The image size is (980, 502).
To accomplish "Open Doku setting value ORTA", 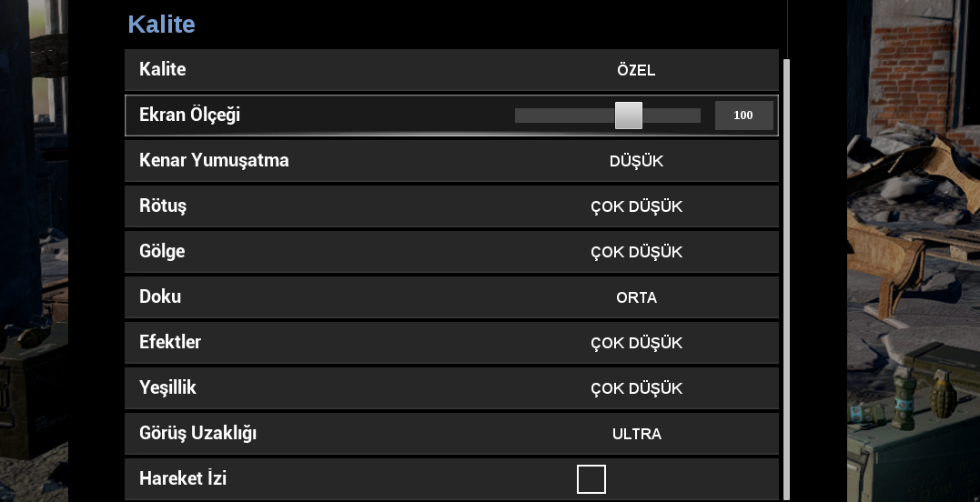I will click(636, 297).
